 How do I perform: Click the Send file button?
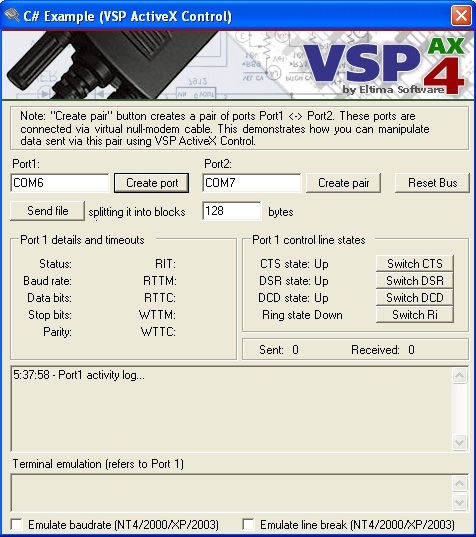(48, 211)
